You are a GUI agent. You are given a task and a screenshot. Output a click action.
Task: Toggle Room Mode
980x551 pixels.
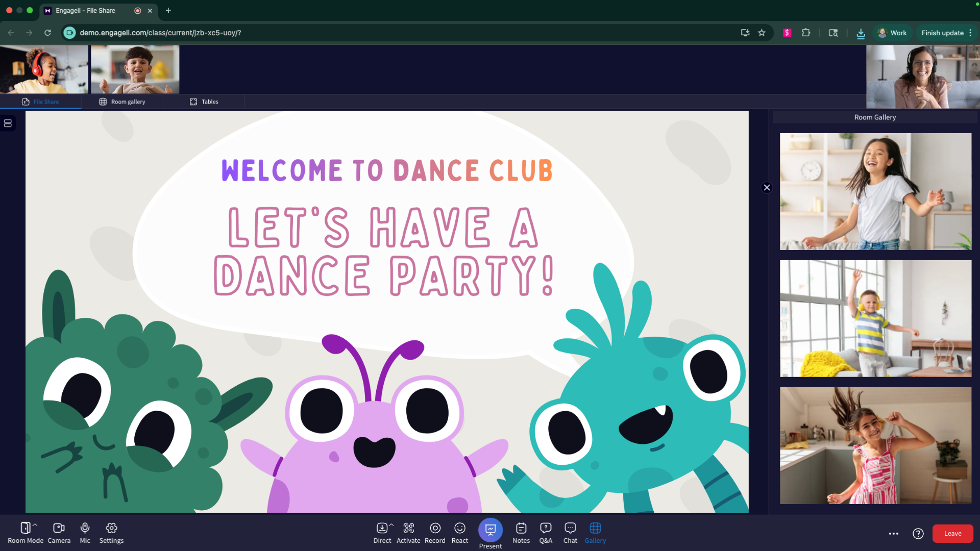coord(24,531)
